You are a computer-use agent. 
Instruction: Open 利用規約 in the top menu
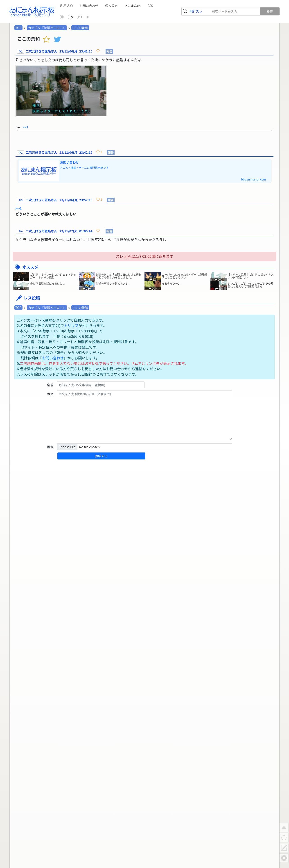click(x=66, y=6)
